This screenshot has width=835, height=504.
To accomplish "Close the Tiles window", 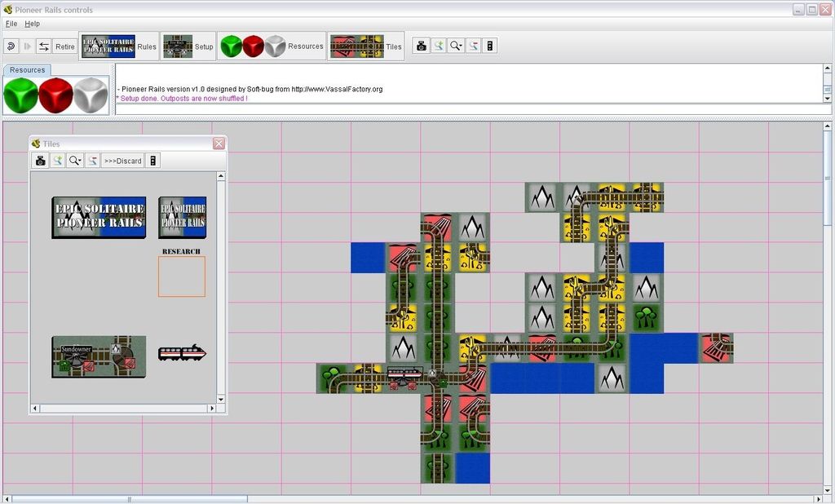I will pyautogui.click(x=219, y=144).
